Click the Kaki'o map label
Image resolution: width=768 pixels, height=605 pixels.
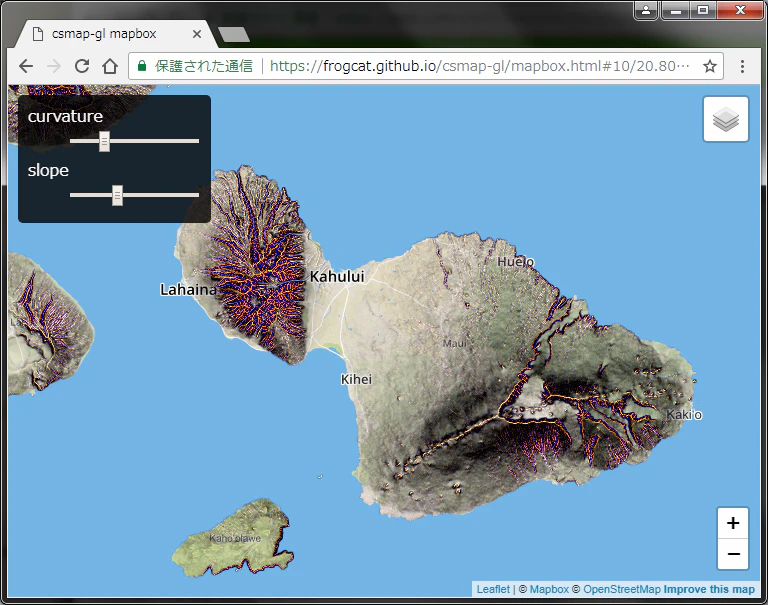click(684, 415)
